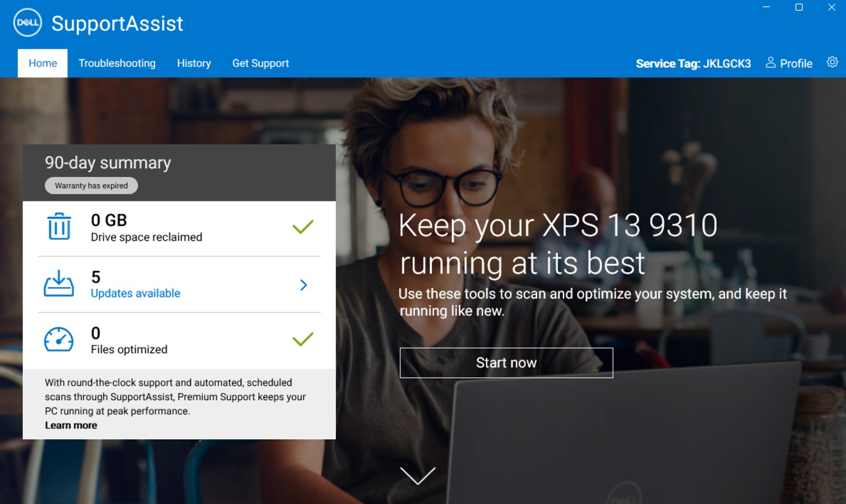Expand the page with the bottom down chevron
This screenshot has width=846, height=504.
pyautogui.click(x=417, y=476)
